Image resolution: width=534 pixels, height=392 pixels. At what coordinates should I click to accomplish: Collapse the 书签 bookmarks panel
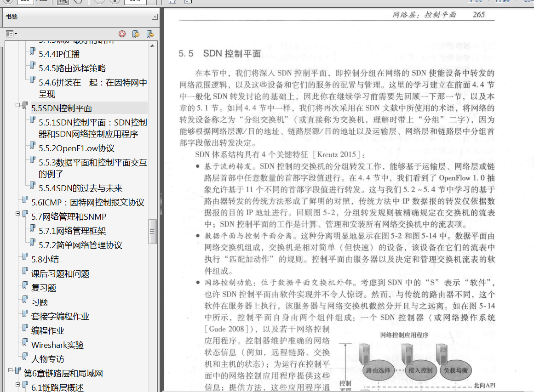(x=155, y=17)
